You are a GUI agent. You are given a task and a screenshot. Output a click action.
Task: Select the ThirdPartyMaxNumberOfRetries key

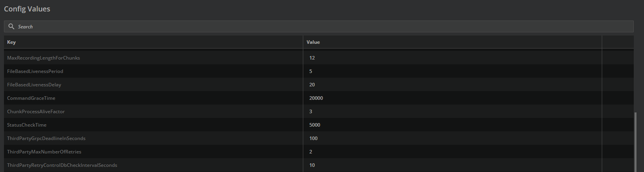44,152
